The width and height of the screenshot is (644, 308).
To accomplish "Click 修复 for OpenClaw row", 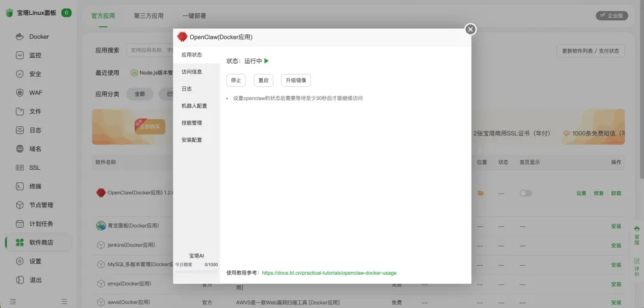I will (599, 193).
